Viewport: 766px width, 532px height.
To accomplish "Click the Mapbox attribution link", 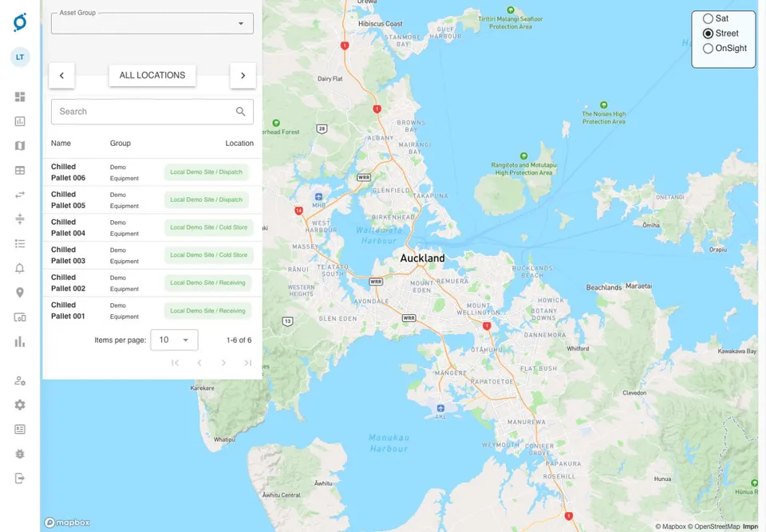I will coord(670,526).
